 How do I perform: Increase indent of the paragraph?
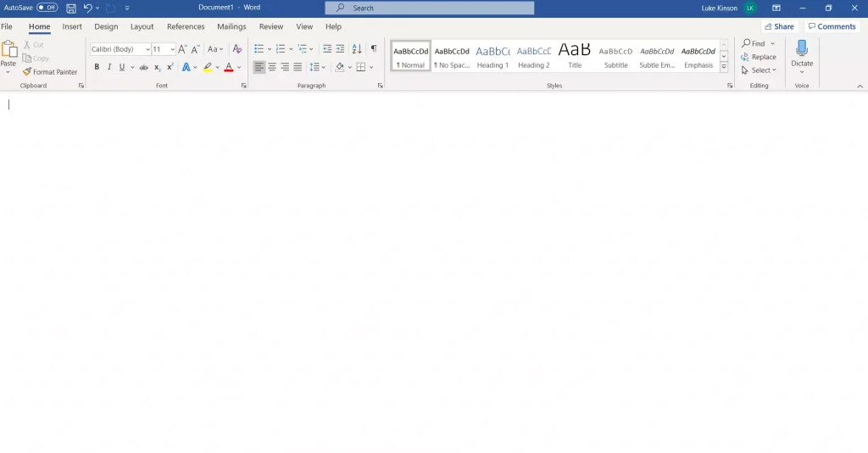[x=340, y=49]
